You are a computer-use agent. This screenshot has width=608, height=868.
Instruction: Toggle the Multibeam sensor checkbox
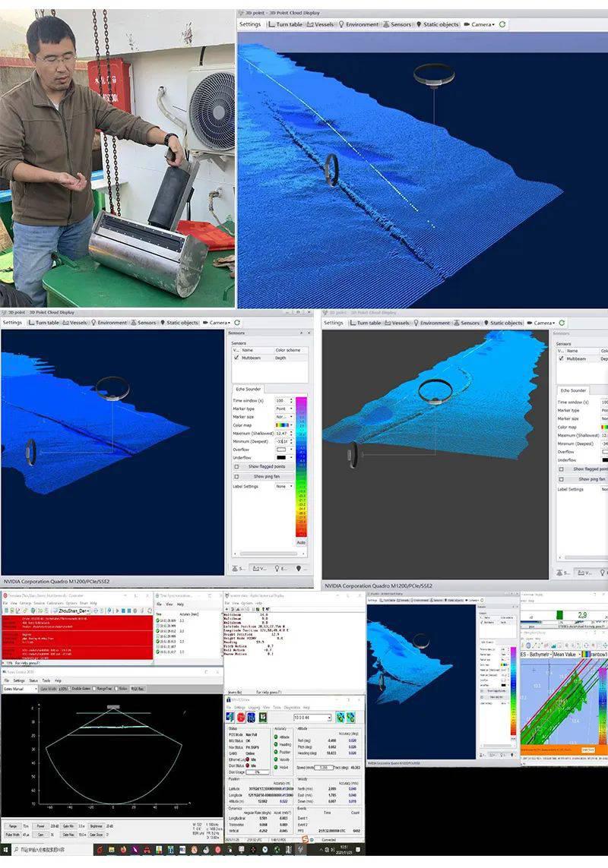pyautogui.click(x=236, y=358)
